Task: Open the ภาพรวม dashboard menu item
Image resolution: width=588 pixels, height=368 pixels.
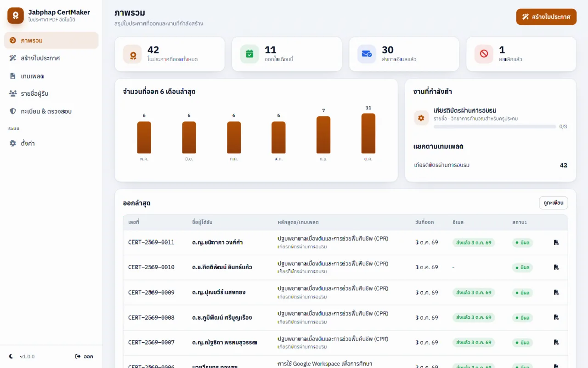Action: click(51, 40)
